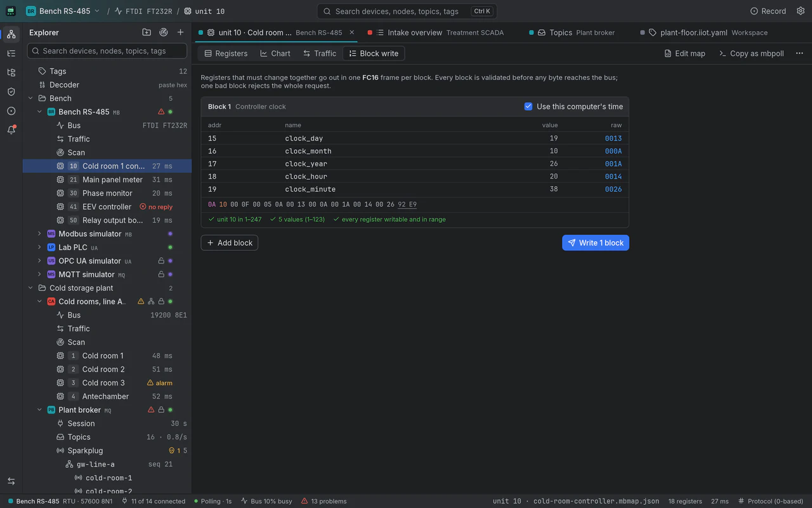Click the lock icon on OPC UA simulator row

pos(161,261)
